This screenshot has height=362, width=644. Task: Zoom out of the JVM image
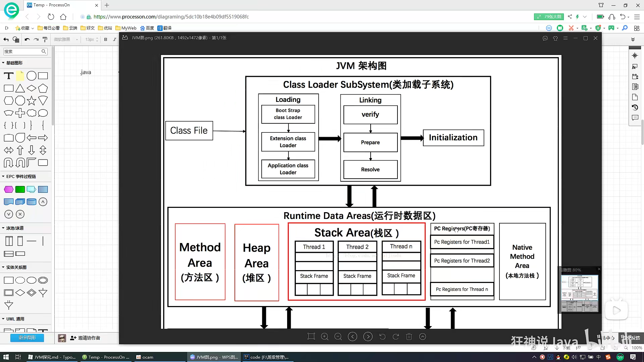pos(338,337)
